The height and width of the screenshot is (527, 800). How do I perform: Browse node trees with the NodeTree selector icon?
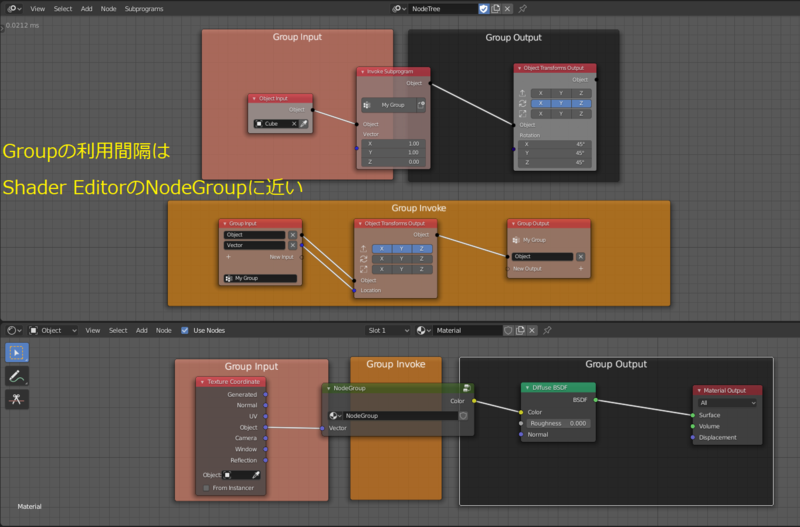click(x=398, y=9)
